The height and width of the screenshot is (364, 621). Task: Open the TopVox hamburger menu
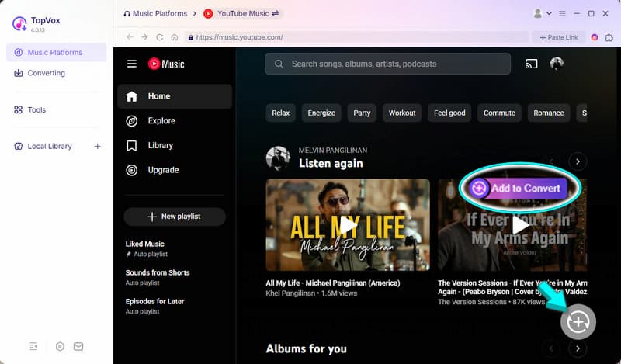[x=562, y=13]
